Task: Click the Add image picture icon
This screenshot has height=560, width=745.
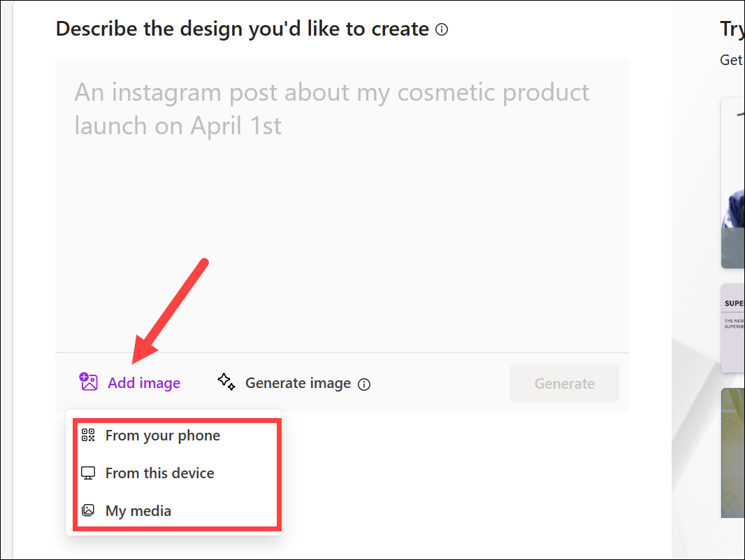Action: pyautogui.click(x=88, y=382)
